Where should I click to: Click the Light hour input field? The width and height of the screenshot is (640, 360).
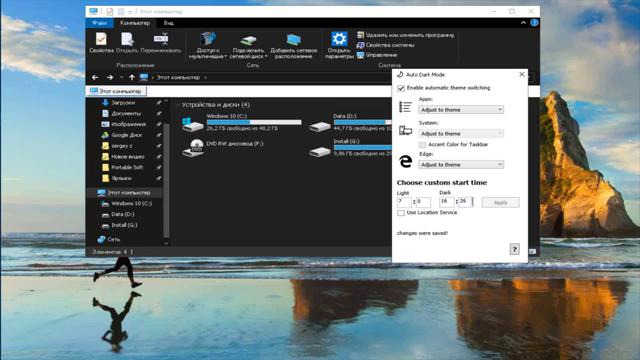404,202
